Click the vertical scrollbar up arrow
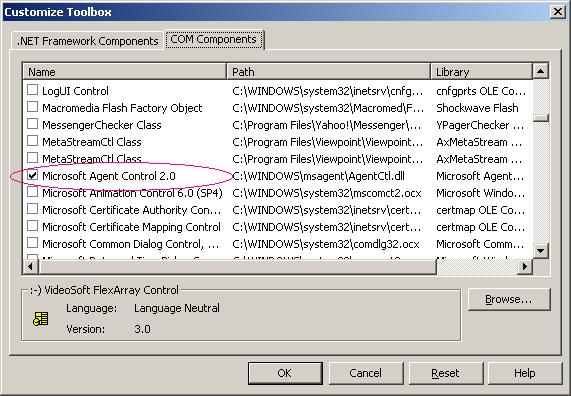The height and width of the screenshot is (396, 571). [540, 71]
